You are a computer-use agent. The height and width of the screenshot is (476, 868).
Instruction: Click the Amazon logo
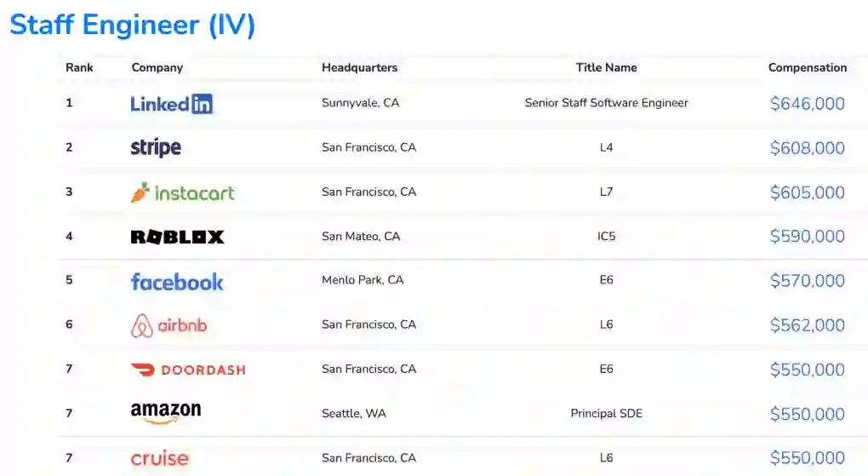(166, 413)
